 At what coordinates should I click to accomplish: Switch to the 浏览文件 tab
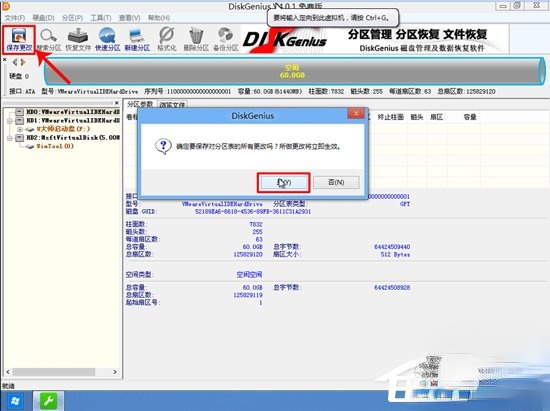[172, 105]
